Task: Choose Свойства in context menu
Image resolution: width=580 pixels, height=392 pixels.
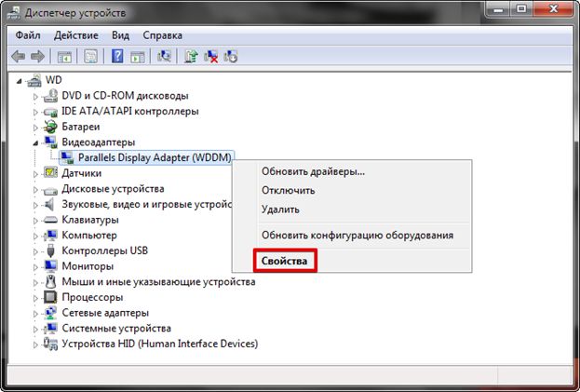Action: pyautogui.click(x=351, y=261)
